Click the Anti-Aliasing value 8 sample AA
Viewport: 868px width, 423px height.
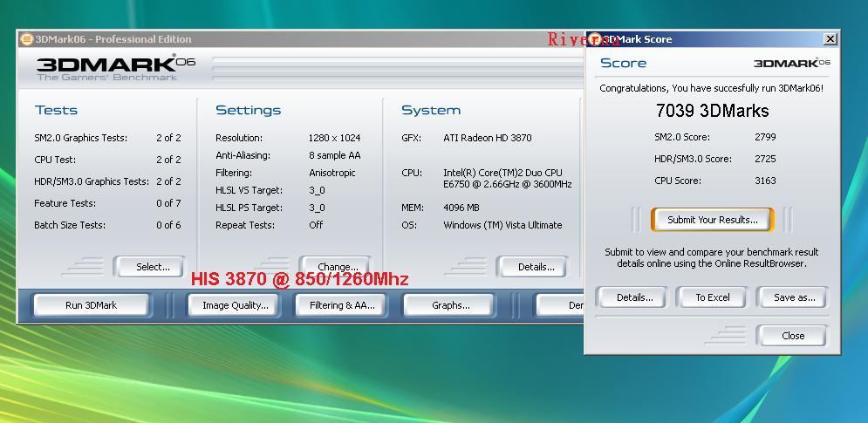coord(334,155)
